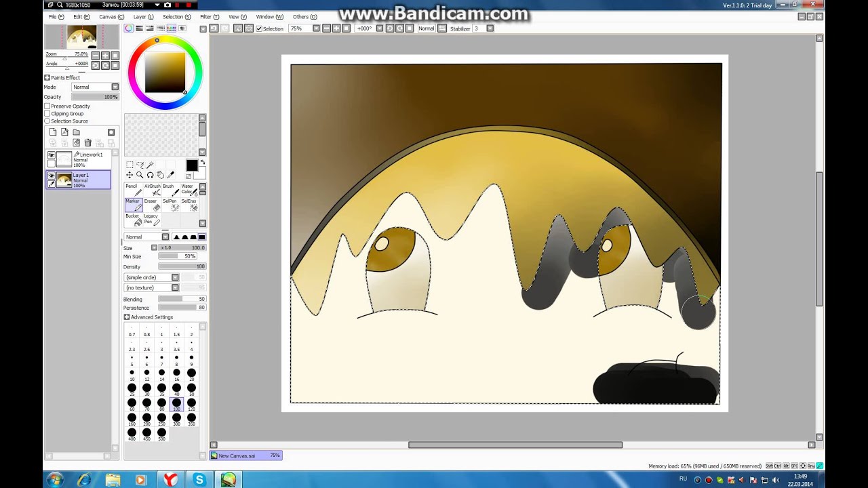The width and height of the screenshot is (868, 488).
Task: Expand the Paints Effect section
Action: pyautogui.click(x=47, y=78)
